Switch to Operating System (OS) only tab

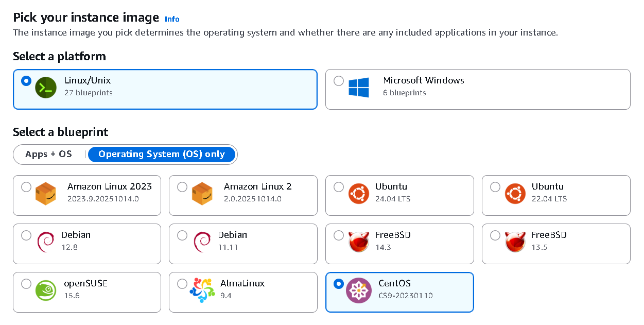162,154
